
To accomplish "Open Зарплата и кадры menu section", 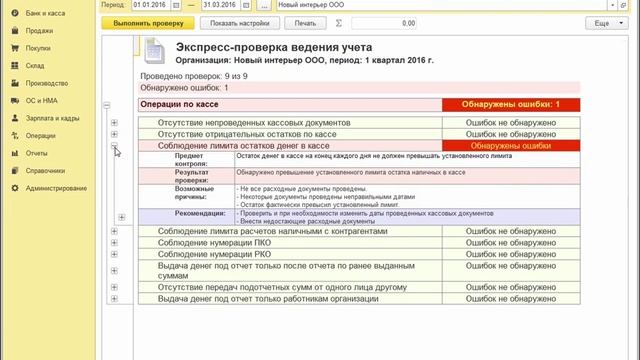I will [x=52, y=118].
